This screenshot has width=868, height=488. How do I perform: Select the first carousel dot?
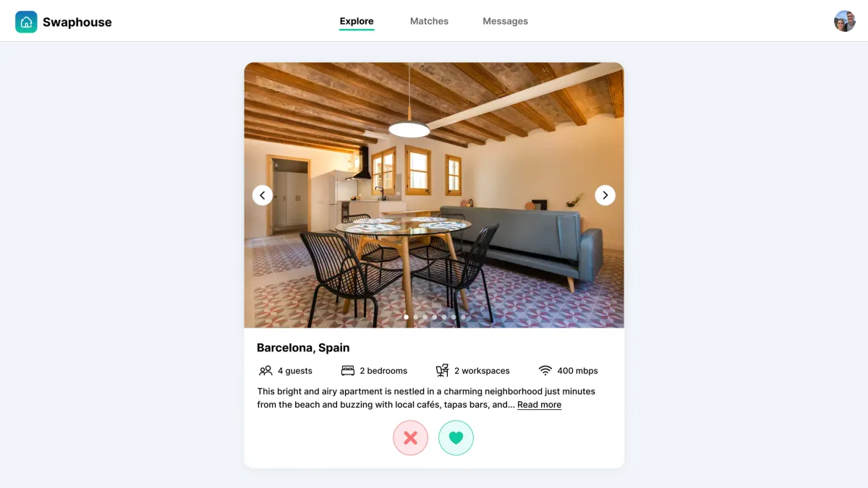point(406,317)
